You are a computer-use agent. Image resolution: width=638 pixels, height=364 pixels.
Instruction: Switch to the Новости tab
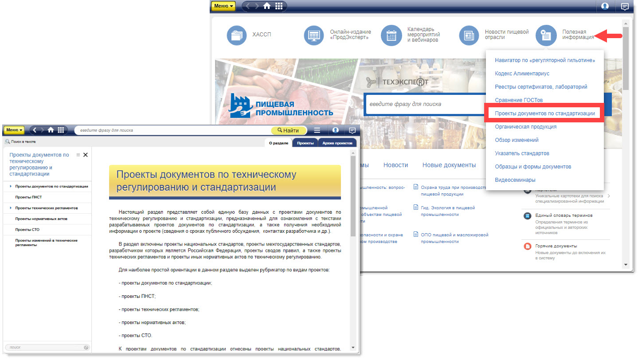395,165
